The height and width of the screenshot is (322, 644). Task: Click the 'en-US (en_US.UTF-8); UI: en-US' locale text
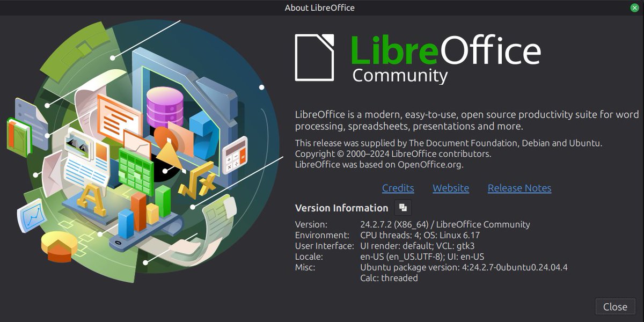[x=422, y=257]
